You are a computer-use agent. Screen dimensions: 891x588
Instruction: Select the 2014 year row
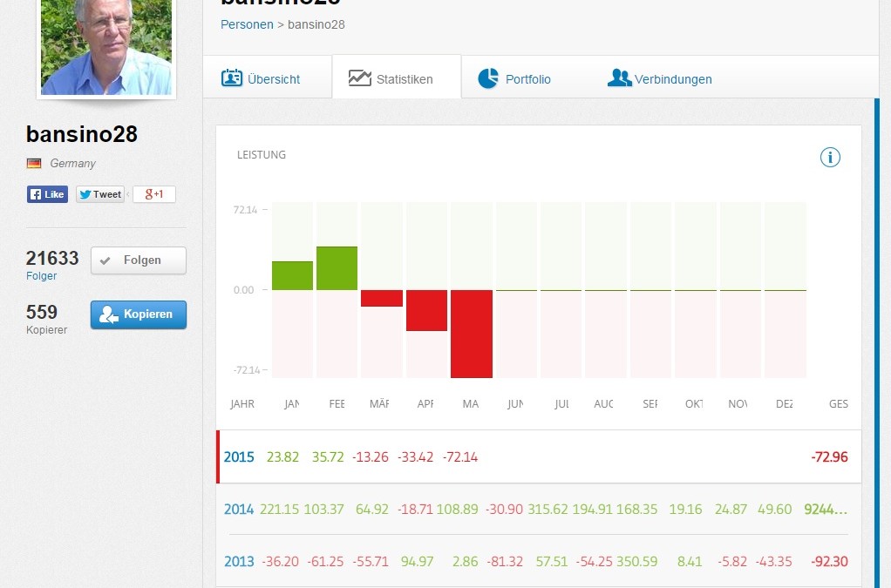(x=238, y=509)
